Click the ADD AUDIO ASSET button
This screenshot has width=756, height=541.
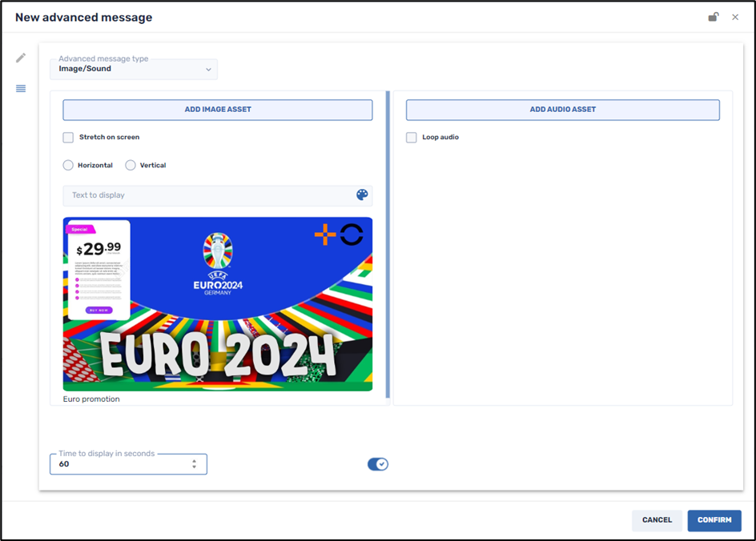562,110
